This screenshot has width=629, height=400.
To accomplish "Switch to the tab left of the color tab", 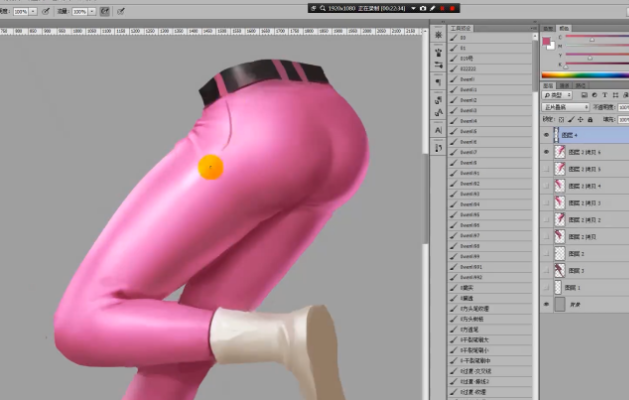I will tap(548, 28).
